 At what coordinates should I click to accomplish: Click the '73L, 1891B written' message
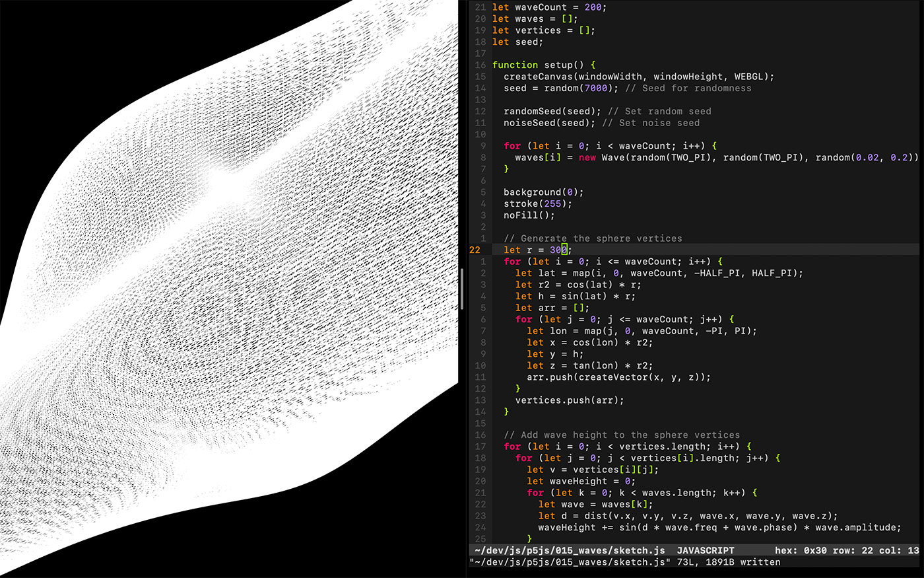click(729, 562)
